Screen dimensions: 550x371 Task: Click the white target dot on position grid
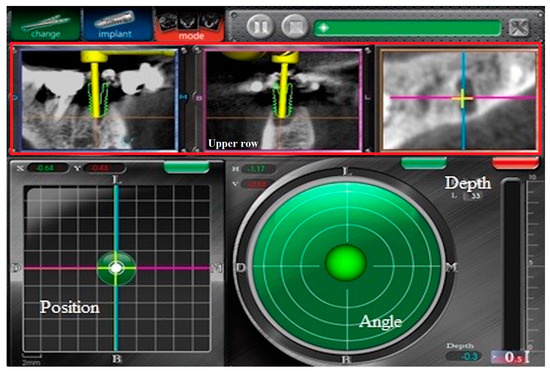point(116,268)
